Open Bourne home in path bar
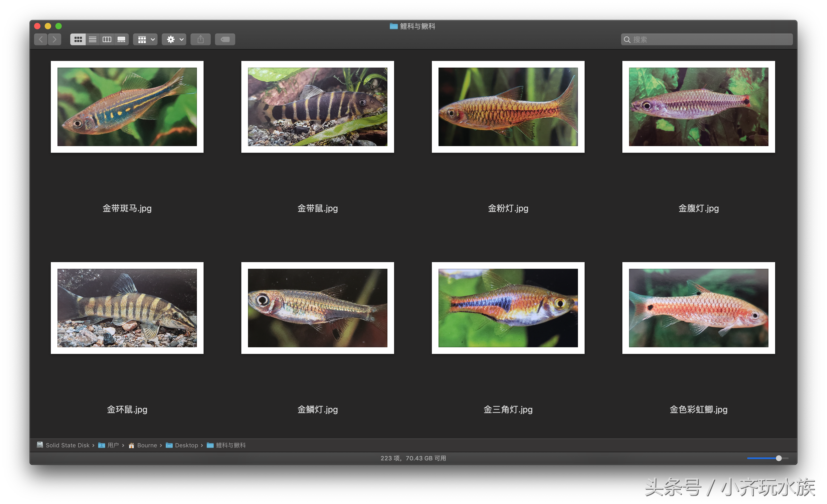Viewport: 827px width, 504px height. (143, 445)
